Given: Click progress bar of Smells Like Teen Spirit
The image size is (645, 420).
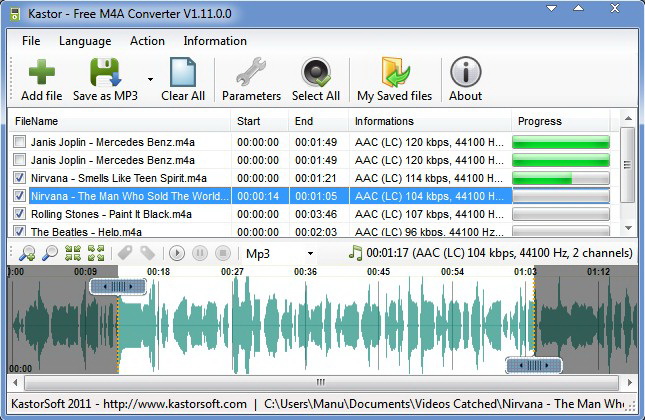Looking at the screenshot, I should (x=561, y=178).
